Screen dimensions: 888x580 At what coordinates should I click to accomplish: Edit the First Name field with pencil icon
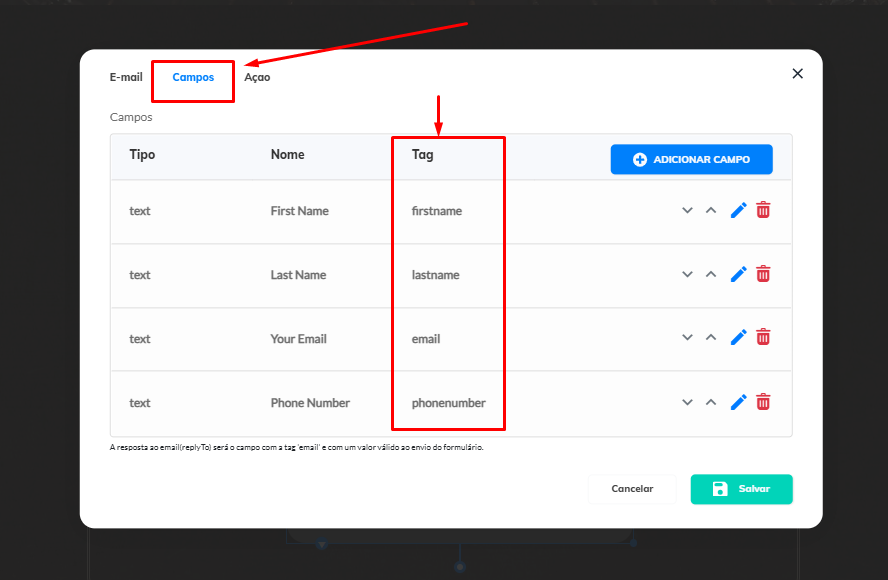point(739,210)
